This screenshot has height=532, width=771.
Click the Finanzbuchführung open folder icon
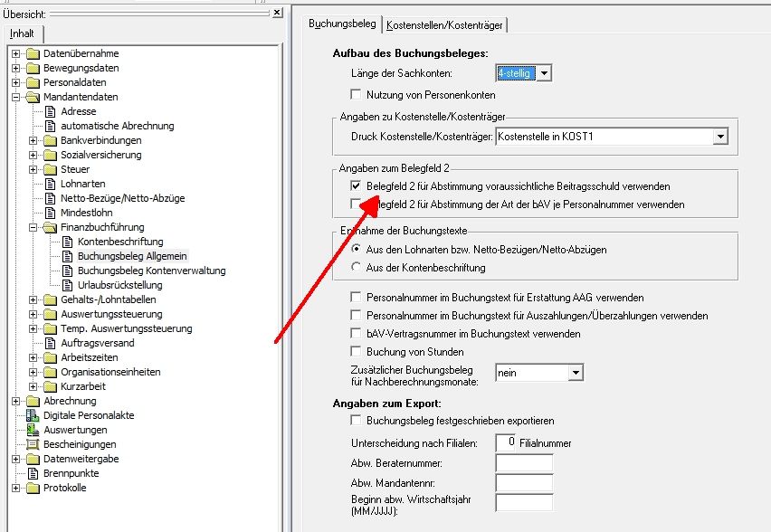tap(51, 227)
